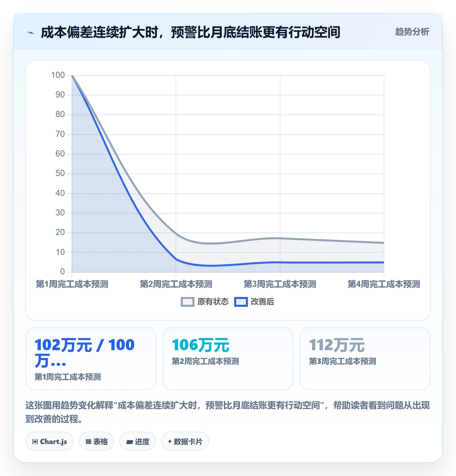Click the 表格 tag grid icon
This screenshot has height=476, width=456.
(x=88, y=442)
